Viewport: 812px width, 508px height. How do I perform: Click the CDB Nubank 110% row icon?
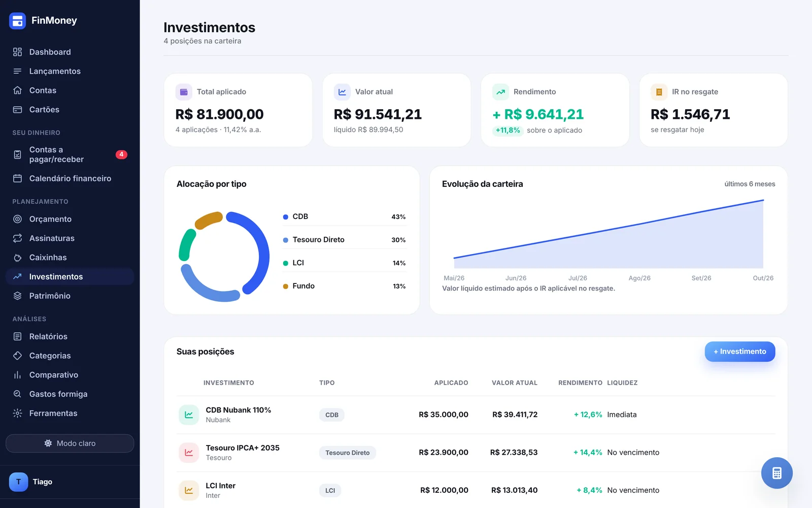click(x=189, y=415)
